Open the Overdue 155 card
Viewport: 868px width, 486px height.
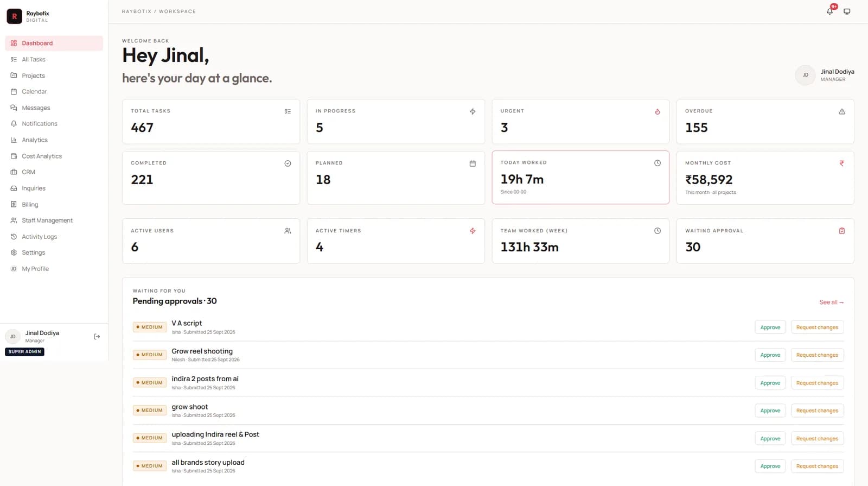point(765,122)
